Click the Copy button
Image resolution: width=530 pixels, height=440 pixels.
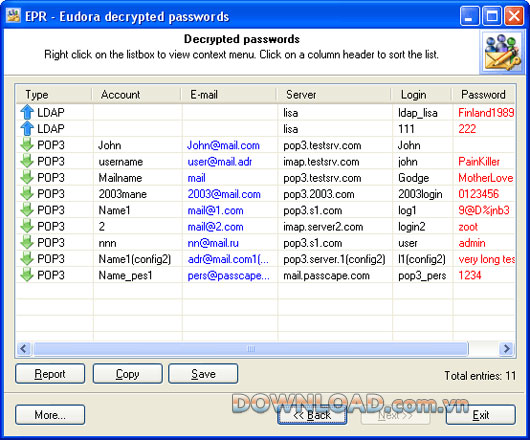click(127, 373)
